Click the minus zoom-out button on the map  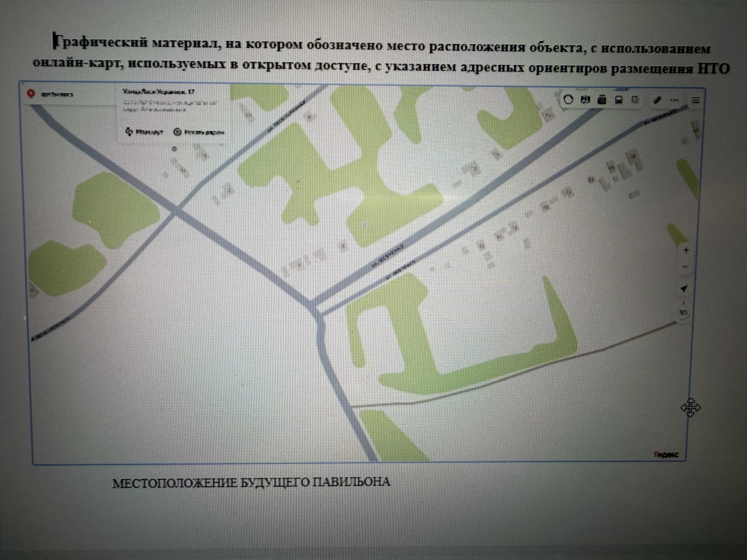685,267
